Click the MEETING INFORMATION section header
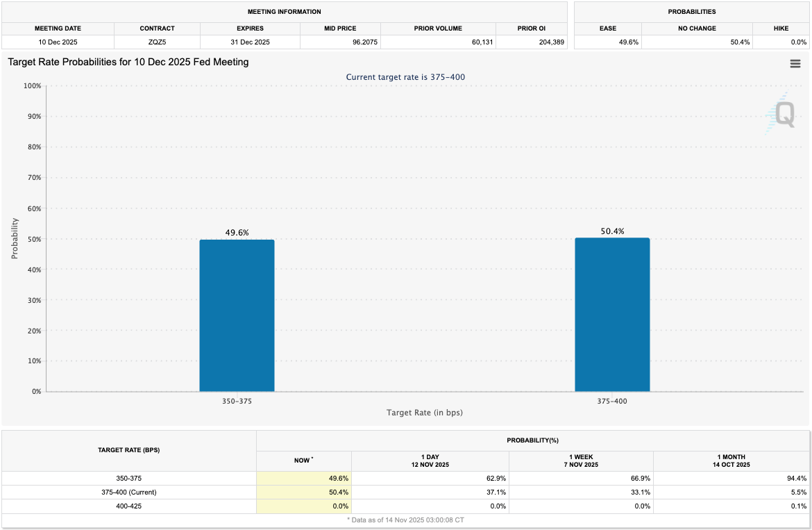812x530 pixels. coord(285,12)
